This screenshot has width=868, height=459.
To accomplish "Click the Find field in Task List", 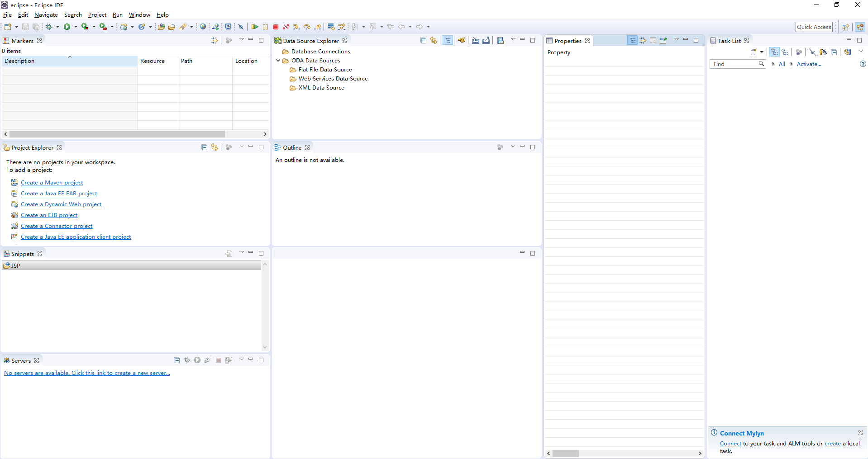I will 738,64.
